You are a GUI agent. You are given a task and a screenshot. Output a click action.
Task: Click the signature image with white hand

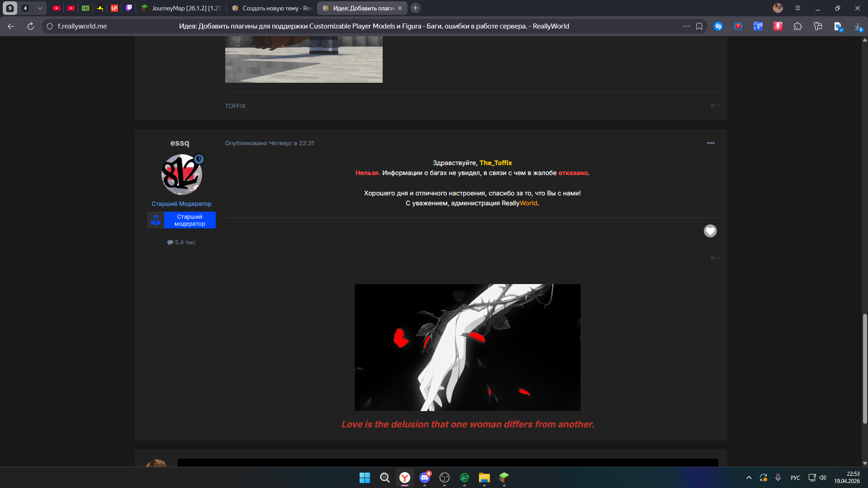tap(467, 347)
